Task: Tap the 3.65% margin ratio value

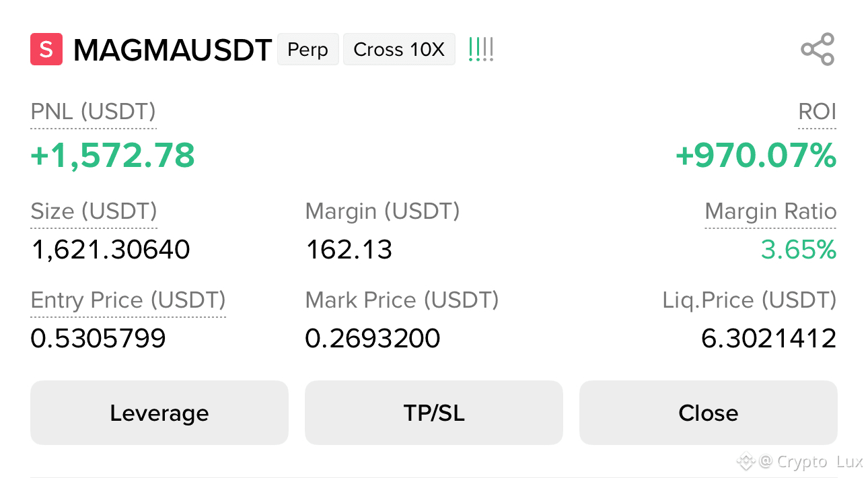Action: click(x=799, y=250)
